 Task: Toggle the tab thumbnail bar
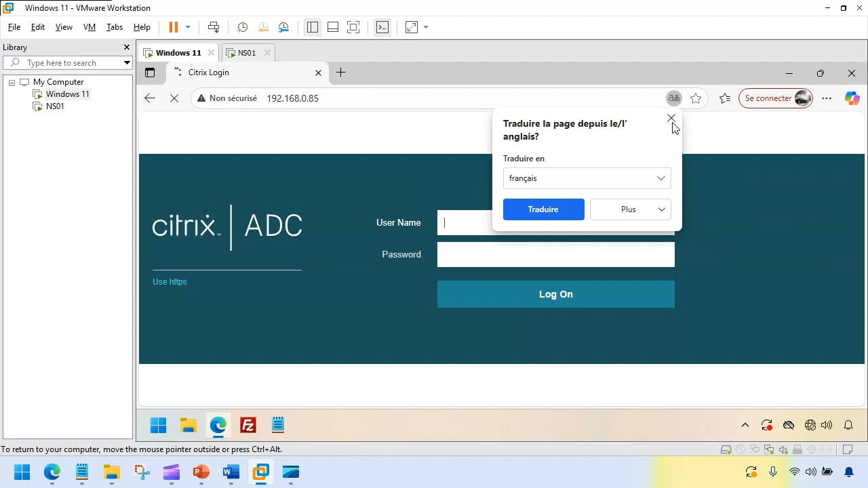tap(333, 27)
